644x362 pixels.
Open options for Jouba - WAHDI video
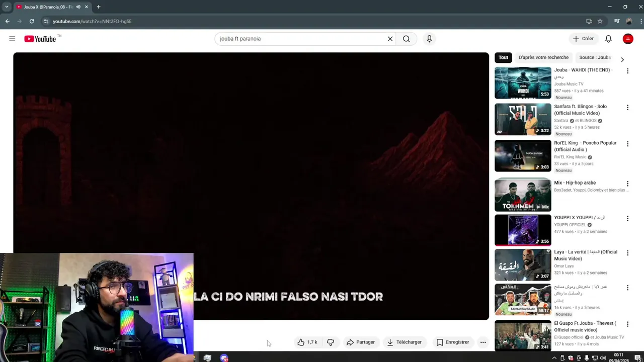pos(627,71)
